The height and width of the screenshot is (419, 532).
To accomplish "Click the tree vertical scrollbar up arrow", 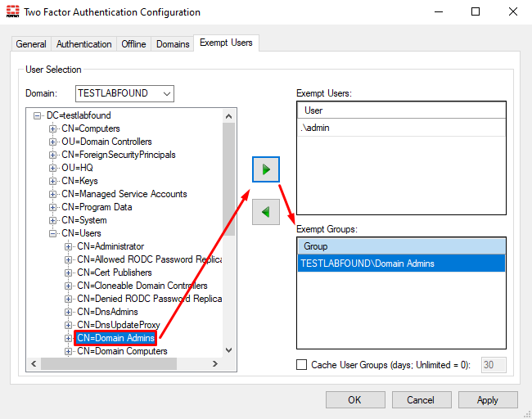I will point(229,116).
